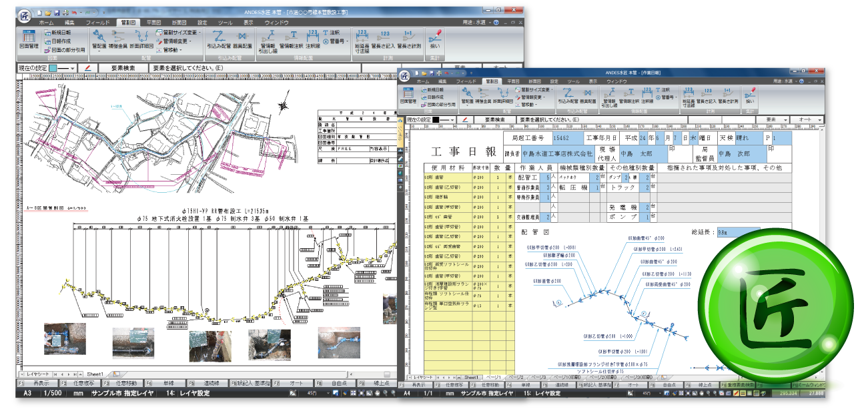The width and height of the screenshot is (868, 409).
Task: Select 注釈線 tool in back window
Action: pyautogui.click(x=313, y=40)
